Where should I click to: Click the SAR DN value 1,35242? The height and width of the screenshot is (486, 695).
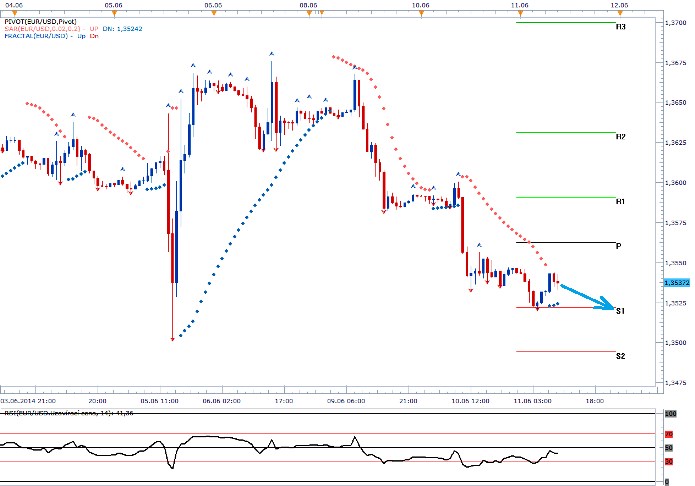(129, 28)
